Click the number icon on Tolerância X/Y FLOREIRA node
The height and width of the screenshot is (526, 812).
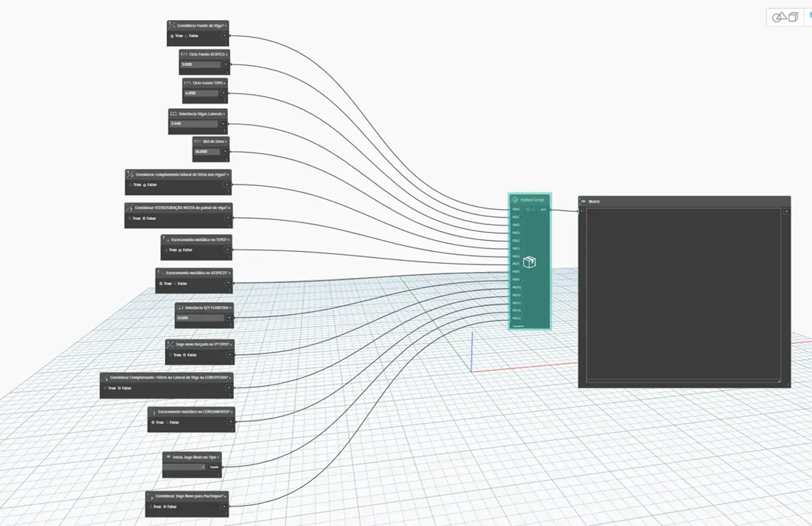pyautogui.click(x=180, y=308)
